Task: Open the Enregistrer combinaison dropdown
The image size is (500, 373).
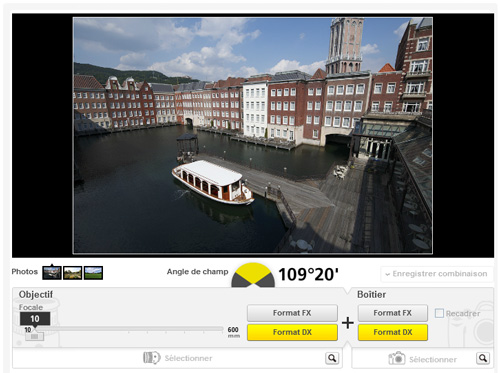Action: pyautogui.click(x=437, y=274)
